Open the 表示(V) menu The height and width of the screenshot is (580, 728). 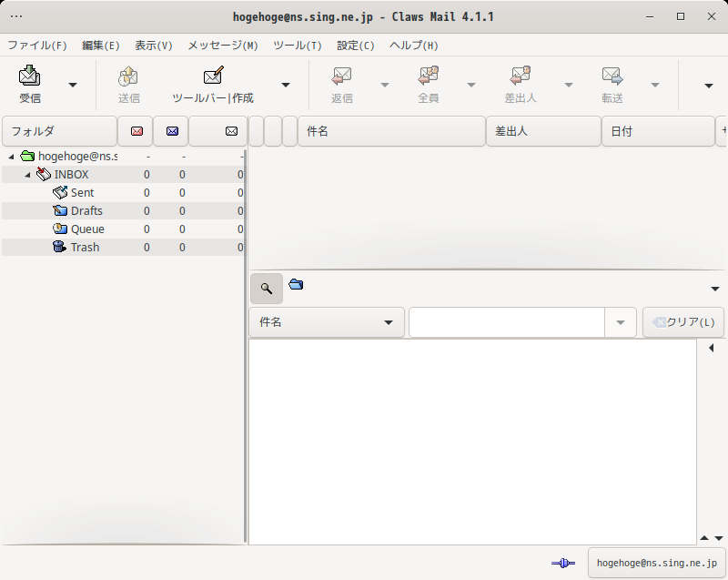tap(154, 46)
